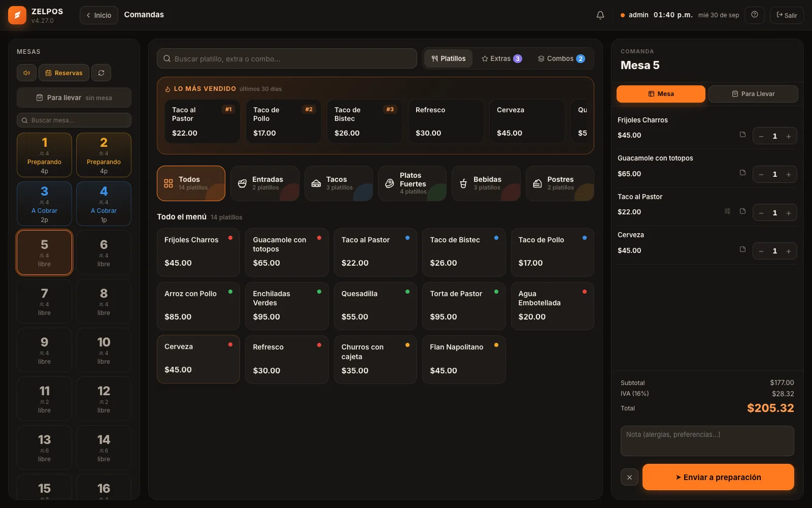Click the Nota alergias text area
Viewport: 812px width, 508px height.
click(x=707, y=440)
